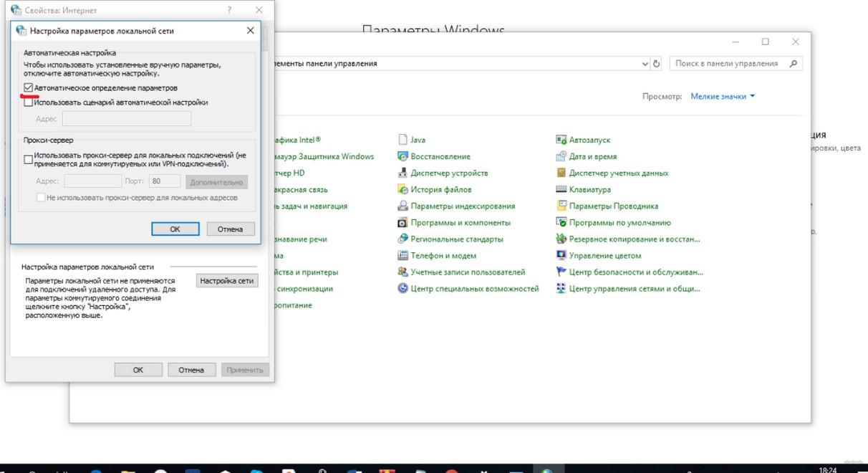Open the Клавиатура icon
The width and height of the screenshot is (868, 473).
tap(561, 189)
